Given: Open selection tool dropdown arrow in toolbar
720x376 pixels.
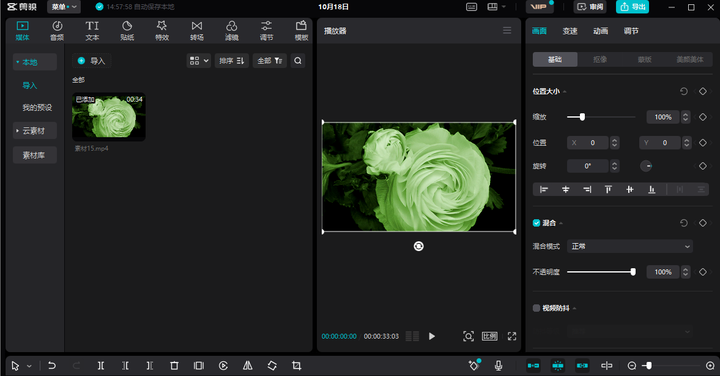Looking at the screenshot, I should point(29,366).
